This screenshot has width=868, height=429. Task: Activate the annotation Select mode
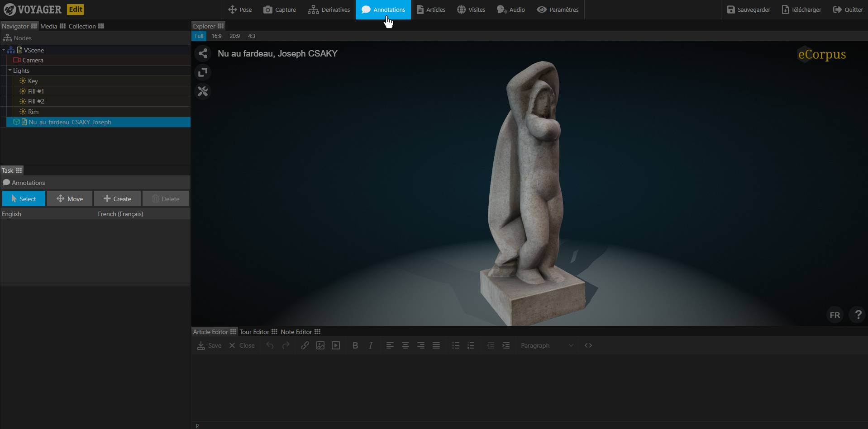(24, 198)
